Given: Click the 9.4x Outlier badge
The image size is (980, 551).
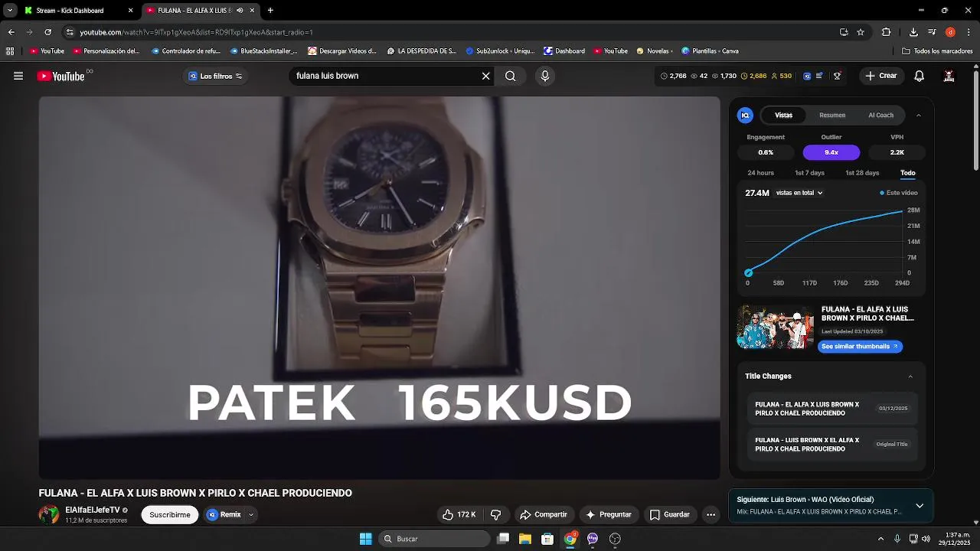Looking at the screenshot, I should tap(831, 152).
